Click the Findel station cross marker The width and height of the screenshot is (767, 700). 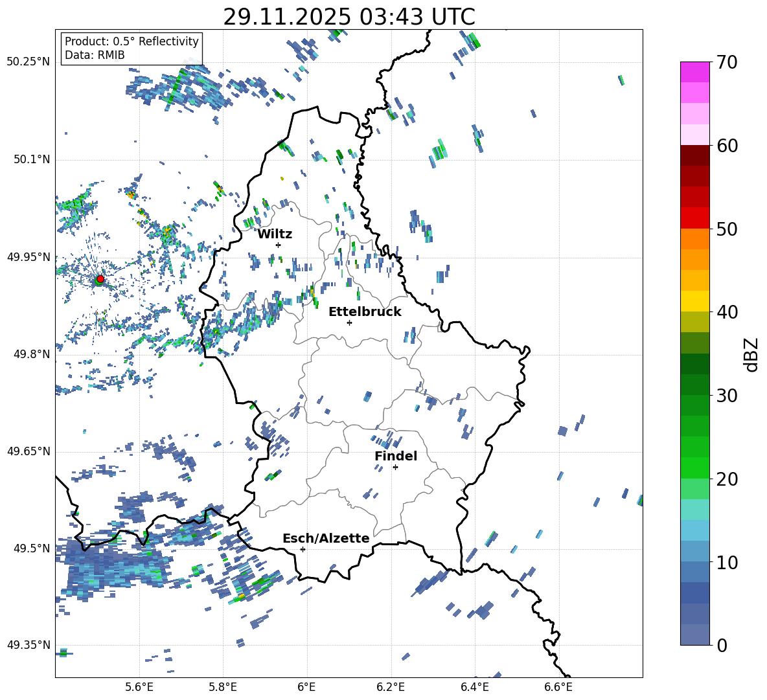pos(395,467)
